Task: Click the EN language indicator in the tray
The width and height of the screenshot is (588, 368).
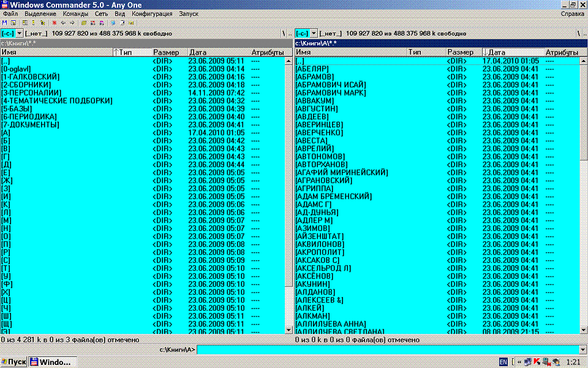Action: coord(503,362)
